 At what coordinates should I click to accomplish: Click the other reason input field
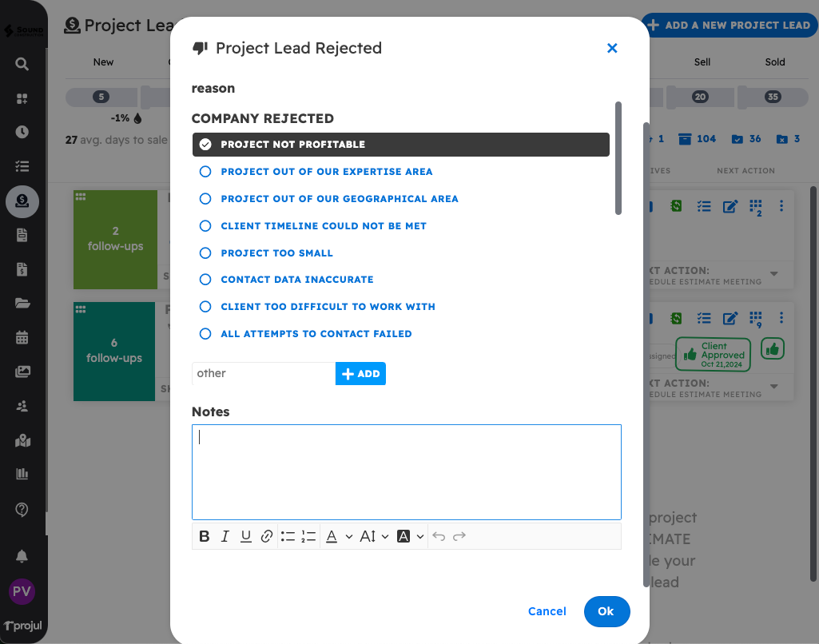point(263,373)
